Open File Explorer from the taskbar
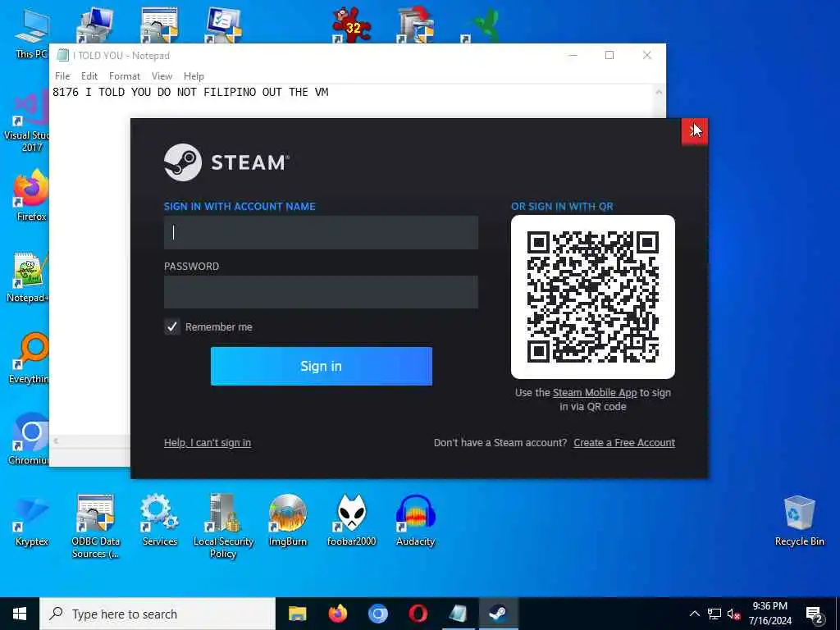The image size is (840, 630). 297,614
